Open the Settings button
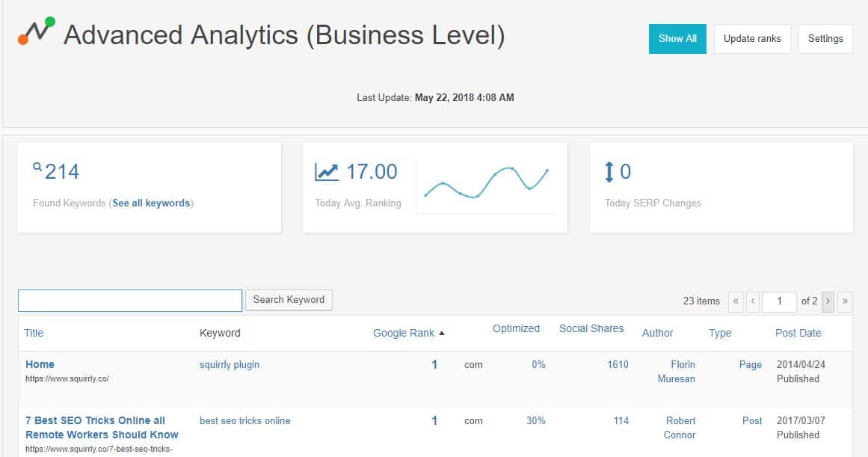 click(x=825, y=39)
